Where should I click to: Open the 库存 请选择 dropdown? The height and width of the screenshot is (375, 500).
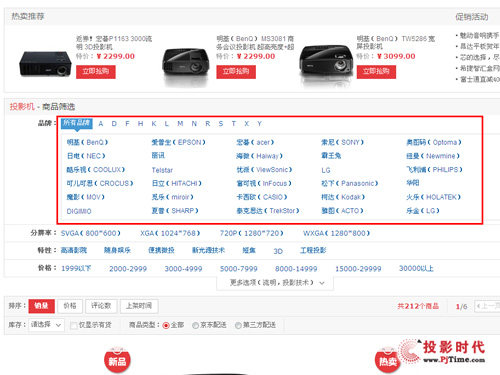[x=46, y=325]
